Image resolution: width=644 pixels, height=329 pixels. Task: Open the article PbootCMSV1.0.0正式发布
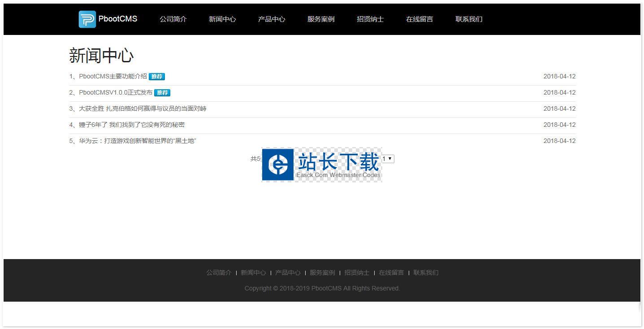coord(115,92)
